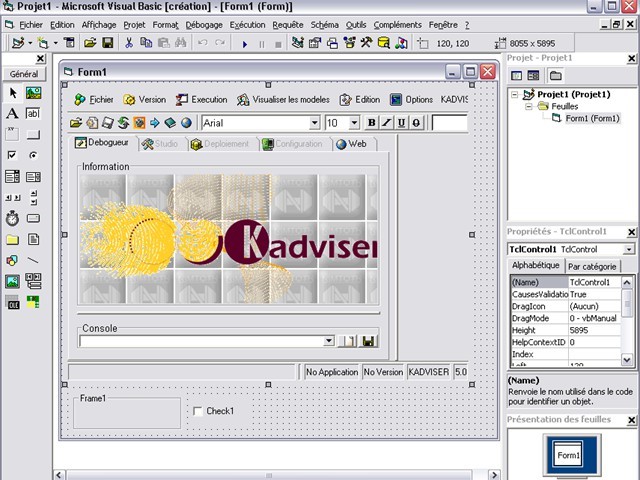
Task: Select the Pointer tool in toolbox
Action: click(x=13, y=93)
